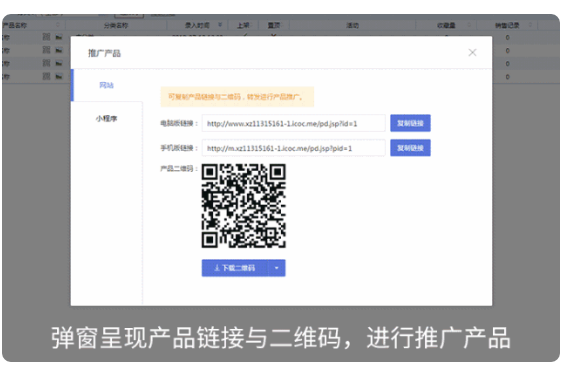Switch to the 小程序 tab

(107, 119)
